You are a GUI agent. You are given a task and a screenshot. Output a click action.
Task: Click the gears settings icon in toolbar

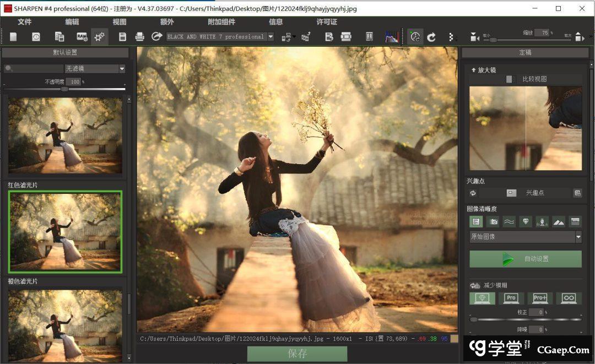99,37
